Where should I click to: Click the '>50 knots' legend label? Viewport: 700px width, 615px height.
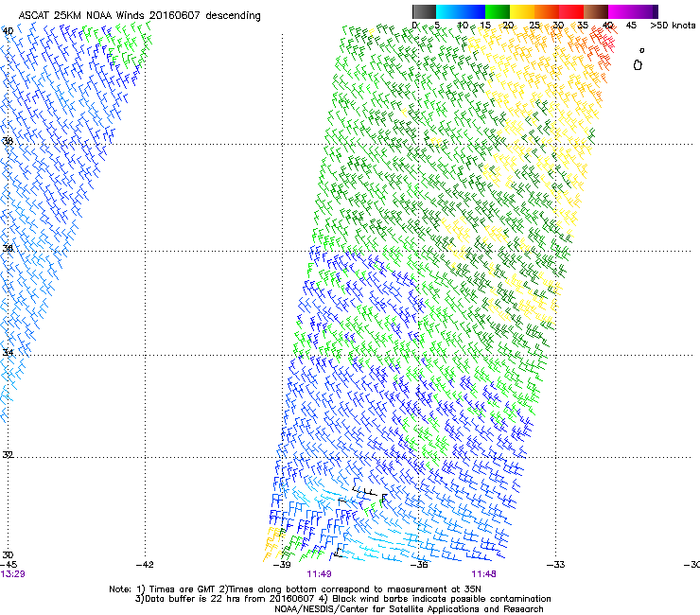tap(673, 25)
